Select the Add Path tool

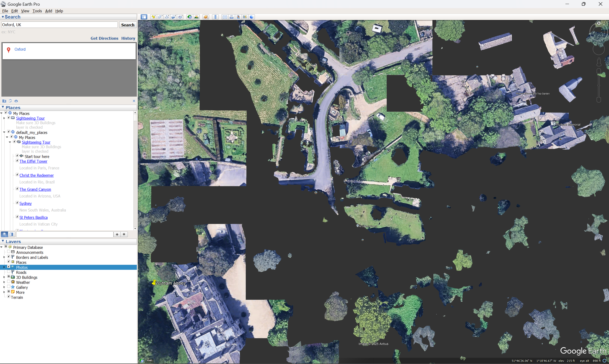point(167,17)
